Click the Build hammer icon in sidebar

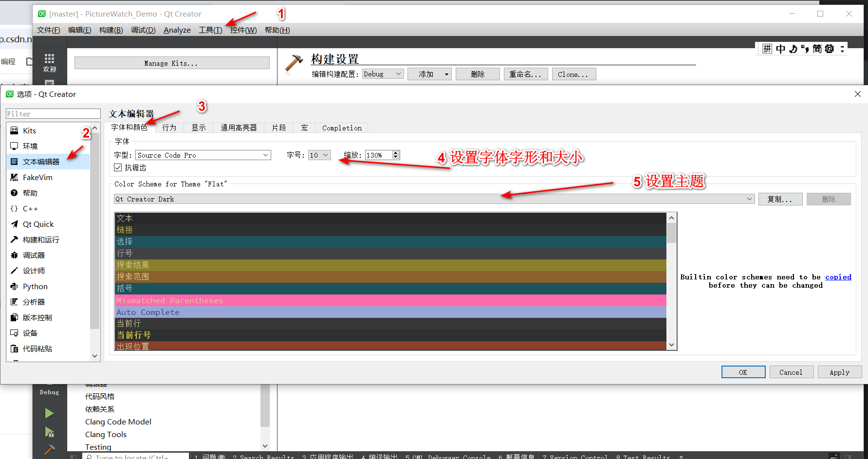click(49, 450)
